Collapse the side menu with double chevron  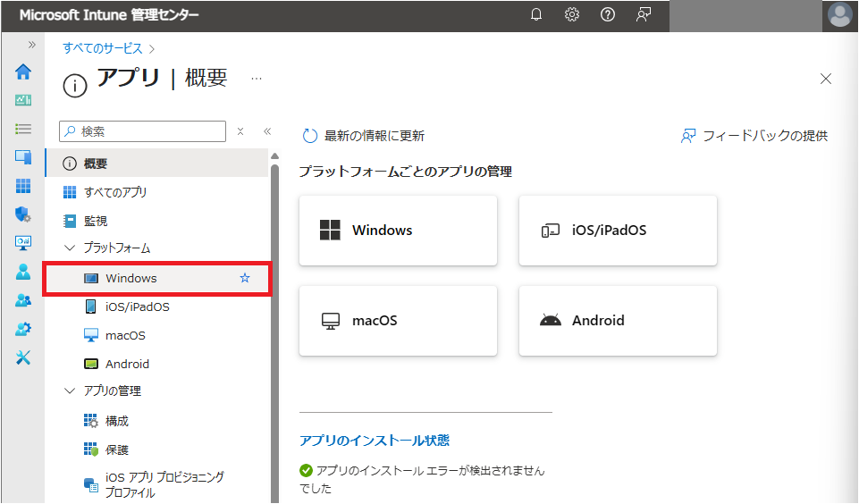coord(267,131)
